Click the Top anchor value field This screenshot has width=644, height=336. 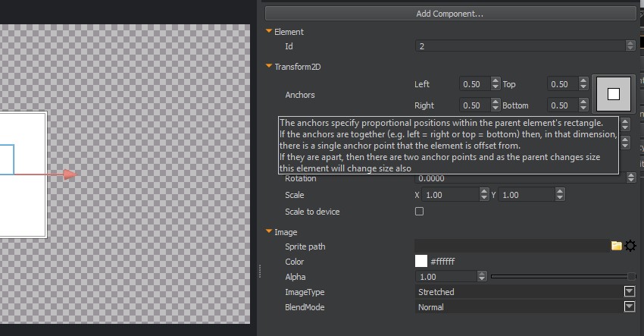click(x=563, y=84)
